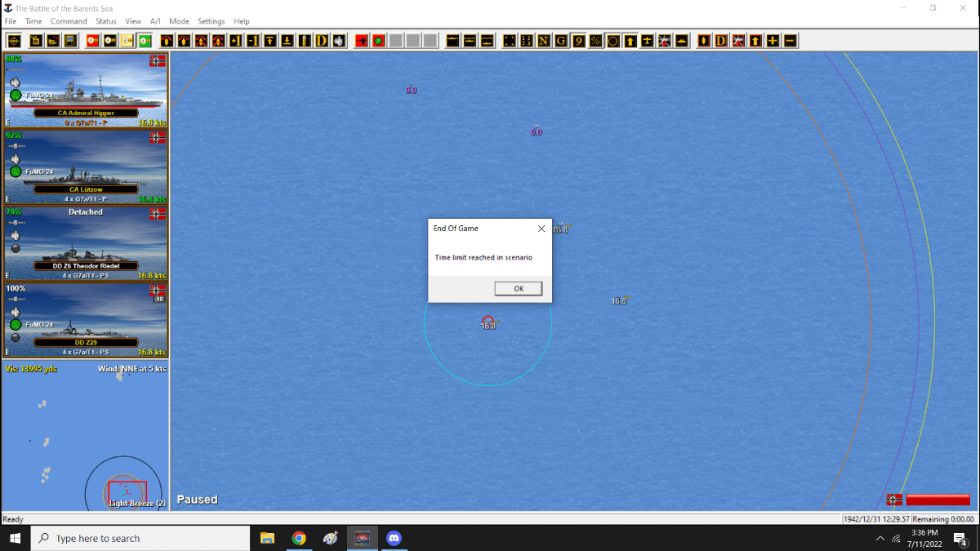This screenshot has width=980, height=551.
Task: Open File Explorer from the taskbar
Action: coord(267,538)
